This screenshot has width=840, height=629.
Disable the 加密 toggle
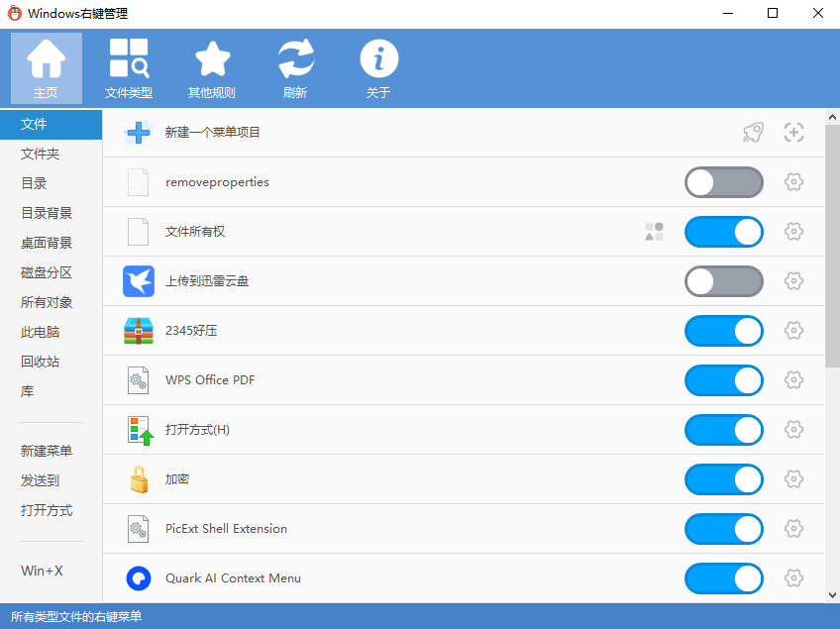click(724, 479)
